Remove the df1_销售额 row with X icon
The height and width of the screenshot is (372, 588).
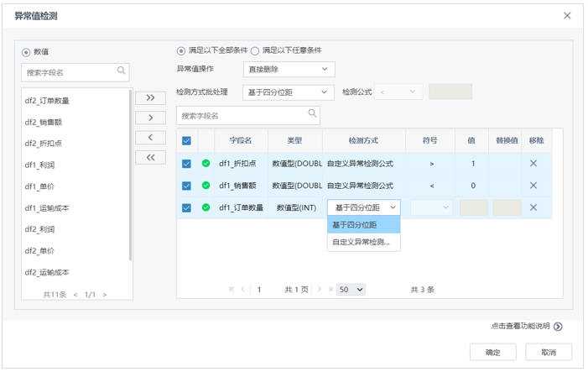pos(533,186)
